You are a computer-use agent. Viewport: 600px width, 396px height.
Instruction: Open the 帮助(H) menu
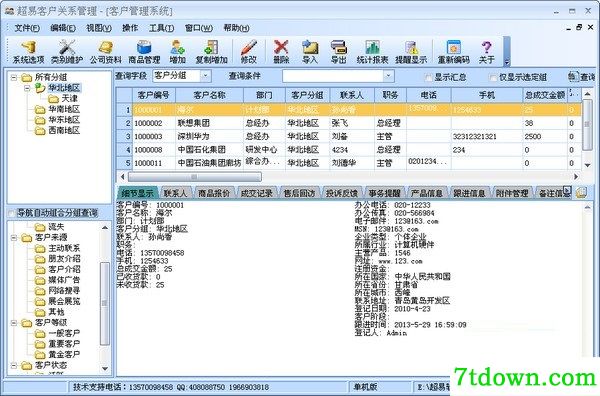click(x=236, y=28)
